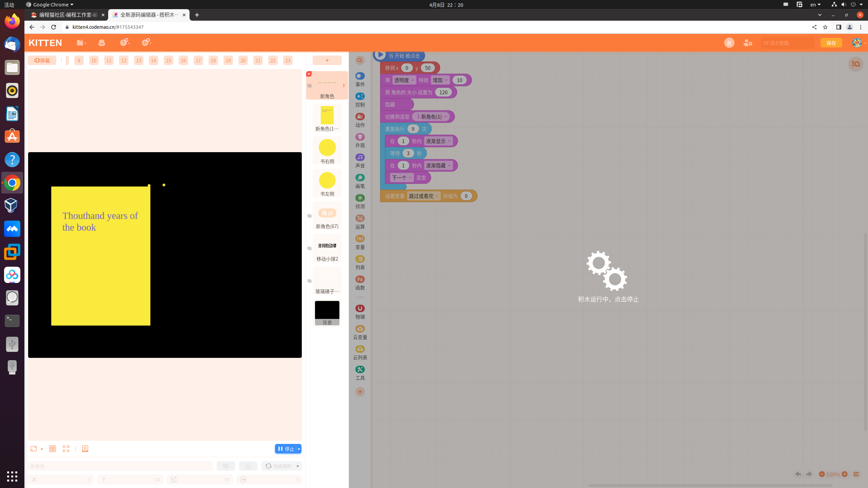Zoom out workspace with minus button
This screenshot has width=868, height=488.
coord(822,474)
